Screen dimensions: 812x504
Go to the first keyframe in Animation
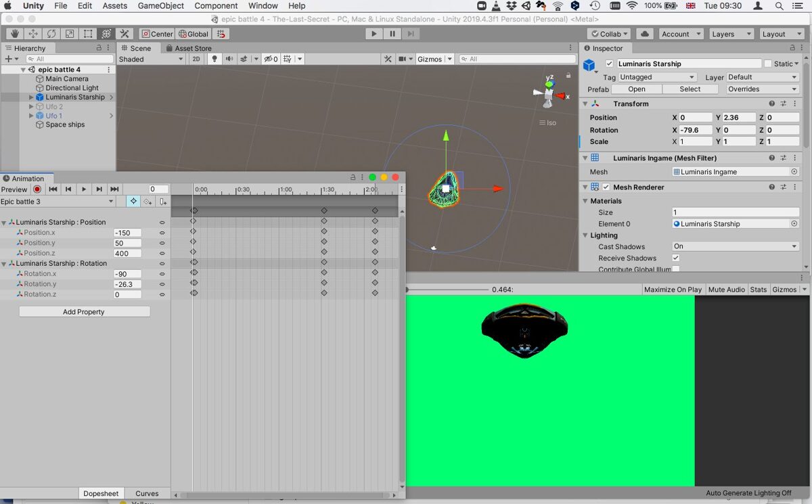click(53, 189)
